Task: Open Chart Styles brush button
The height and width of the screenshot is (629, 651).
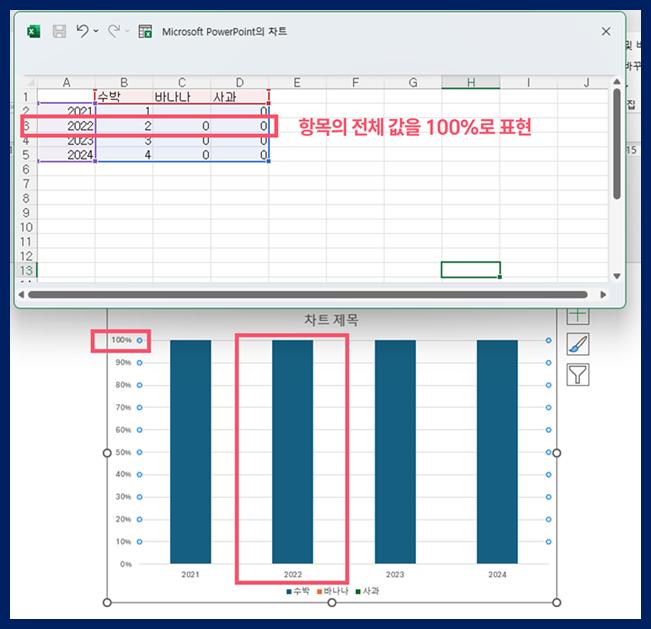Action: point(578,344)
